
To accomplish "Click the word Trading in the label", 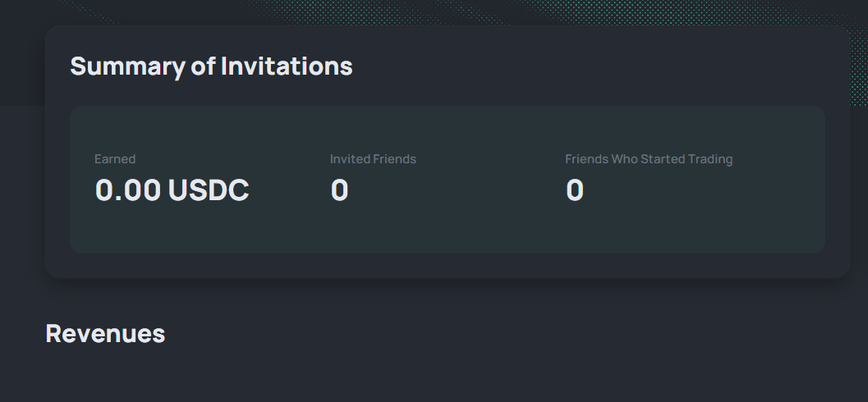I will pyautogui.click(x=710, y=159).
